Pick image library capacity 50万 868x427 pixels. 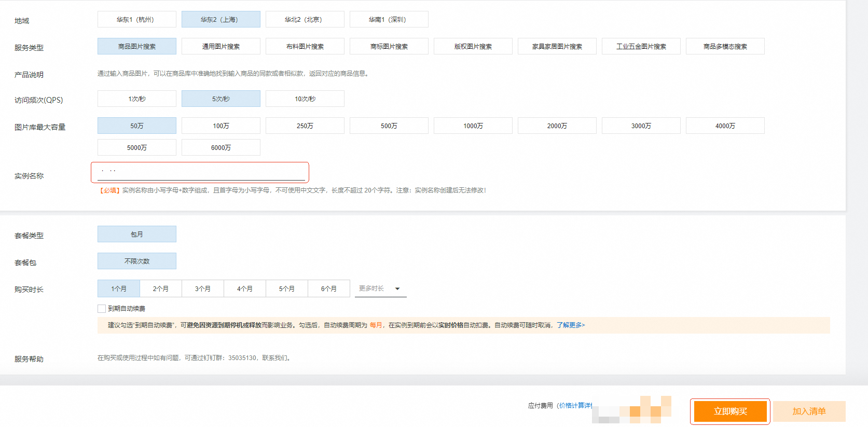[137, 126]
